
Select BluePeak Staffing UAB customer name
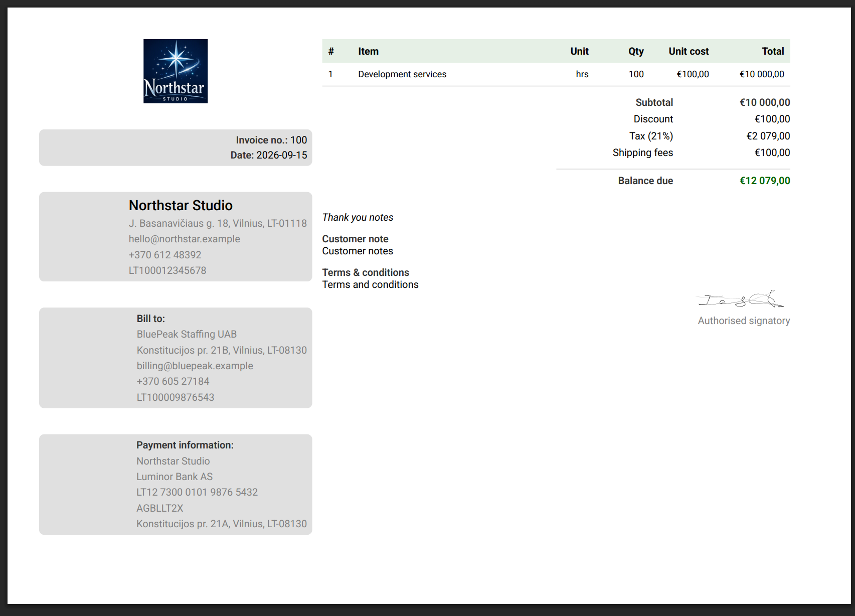pyautogui.click(x=187, y=334)
